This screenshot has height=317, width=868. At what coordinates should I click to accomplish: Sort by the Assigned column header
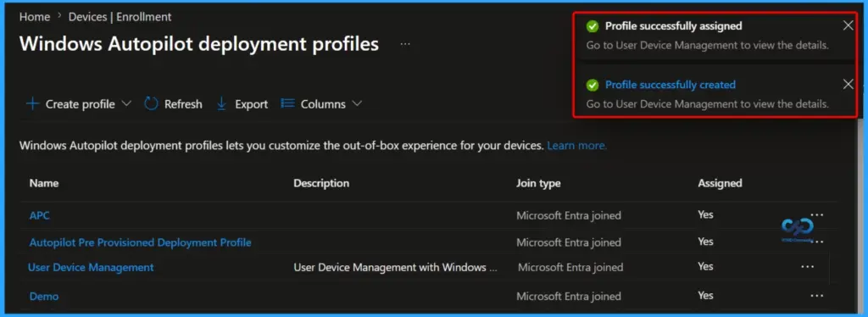click(720, 183)
